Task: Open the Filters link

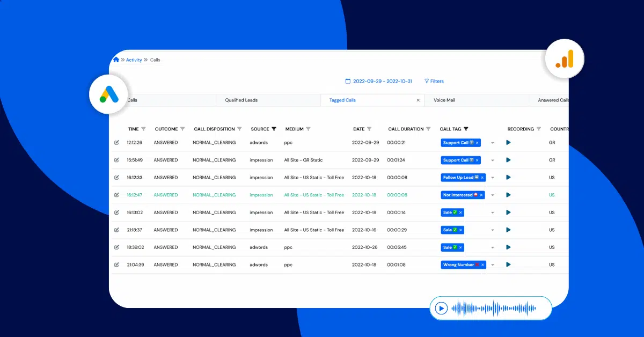Action: [x=434, y=81]
